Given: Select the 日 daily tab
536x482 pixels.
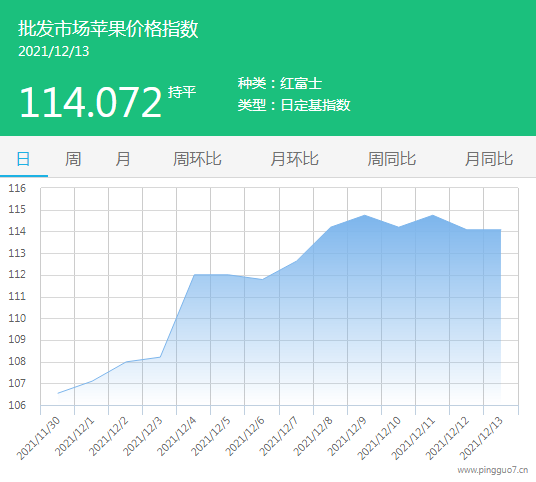Looking at the screenshot, I should tap(24, 159).
